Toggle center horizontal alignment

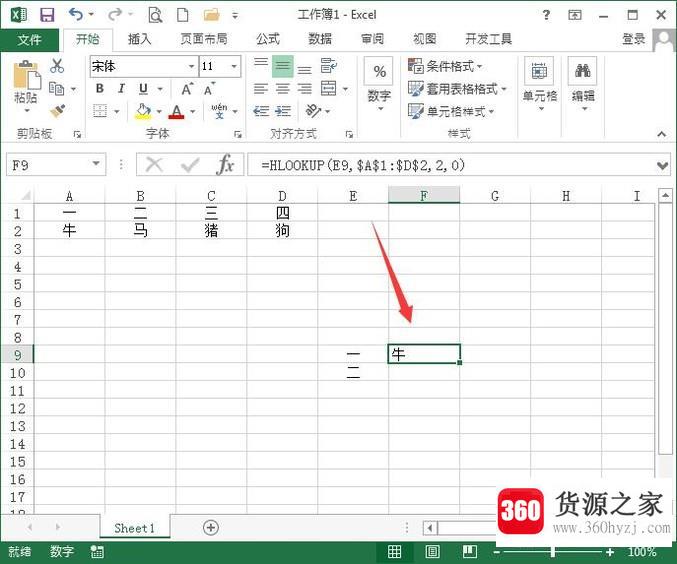pyautogui.click(x=283, y=89)
